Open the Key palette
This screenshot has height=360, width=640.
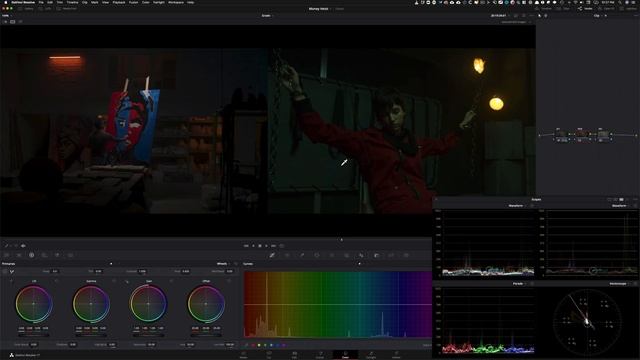click(x=376, y=255)
